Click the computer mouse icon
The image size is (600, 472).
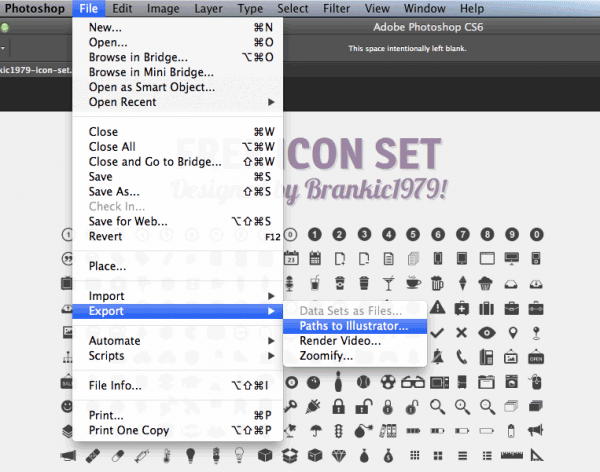pos(536,382)
